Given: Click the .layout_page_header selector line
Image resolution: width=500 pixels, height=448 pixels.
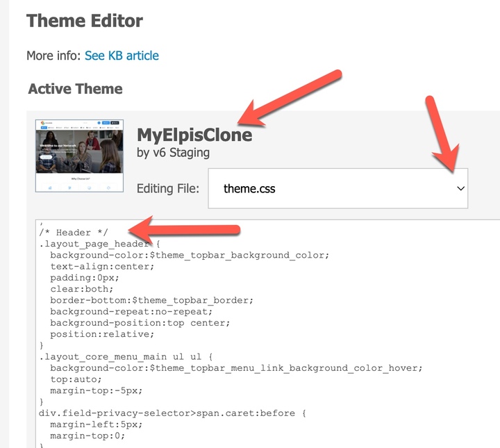Looking at the screenshot, I should tap(99, 244).
